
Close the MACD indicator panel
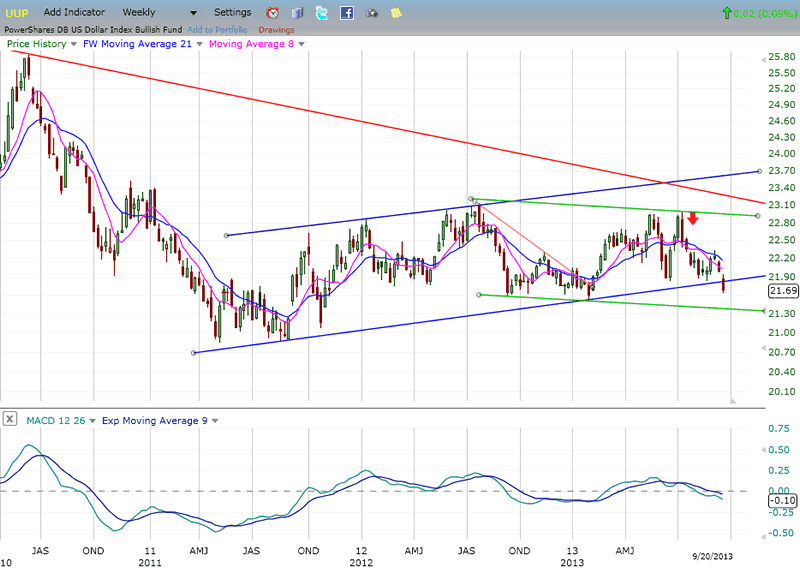tap(9, 420)
